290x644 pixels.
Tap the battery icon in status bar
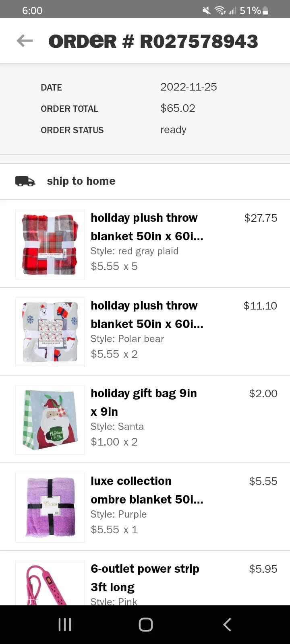click(265, 11)
